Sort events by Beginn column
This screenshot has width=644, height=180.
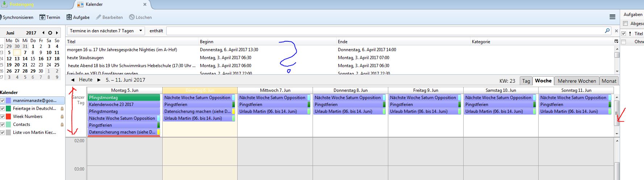tap(268, 41)
